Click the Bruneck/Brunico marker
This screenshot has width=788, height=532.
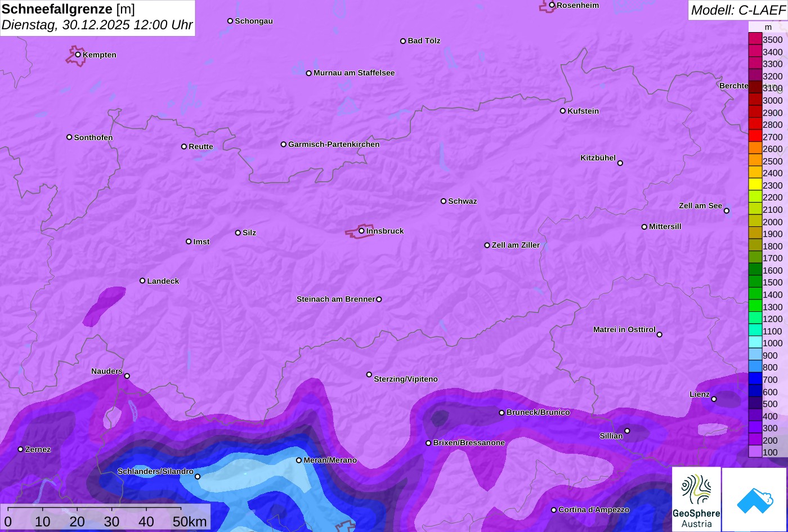(x=502, y=413)
